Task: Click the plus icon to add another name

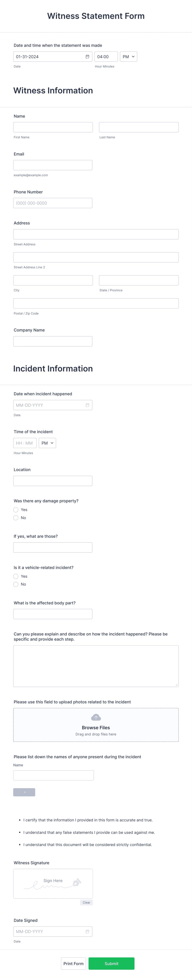Action: click(24, 792)
